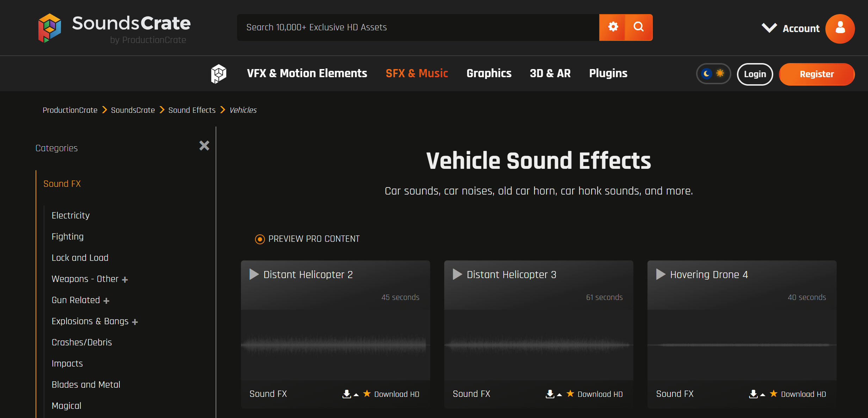868x418 pixels.
Task: Click the orange account avatar icon
Action: [x=840, y=29]
